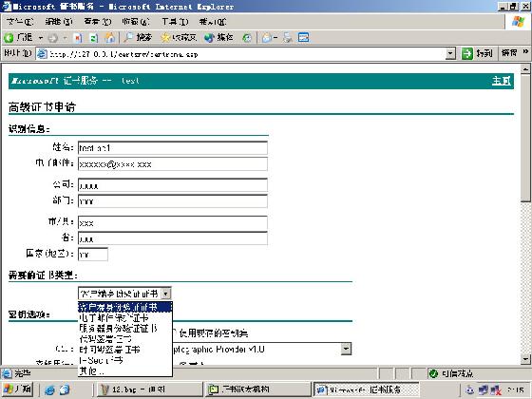Expand the address bar URL dropdown
Image resolution: width=532 pixels, height=399 pixels.
tap(450, 53)
